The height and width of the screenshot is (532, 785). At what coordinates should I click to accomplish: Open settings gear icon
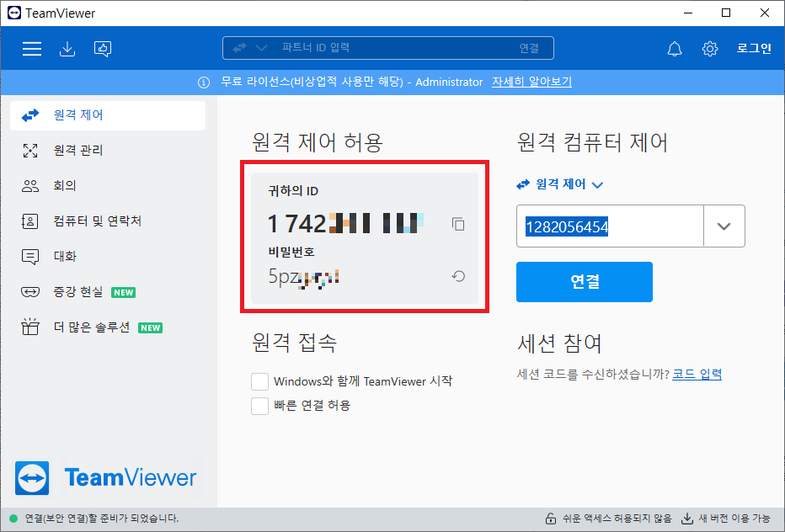[x=710, y=49]
